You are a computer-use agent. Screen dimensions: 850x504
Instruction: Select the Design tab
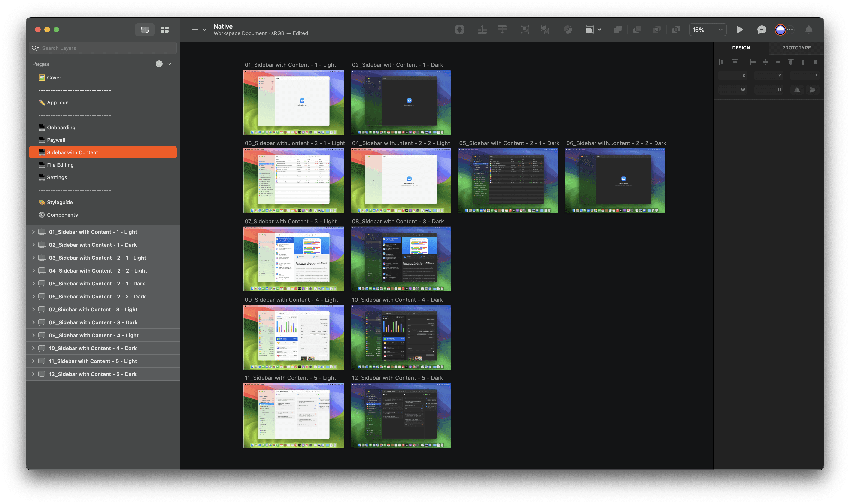741,48
